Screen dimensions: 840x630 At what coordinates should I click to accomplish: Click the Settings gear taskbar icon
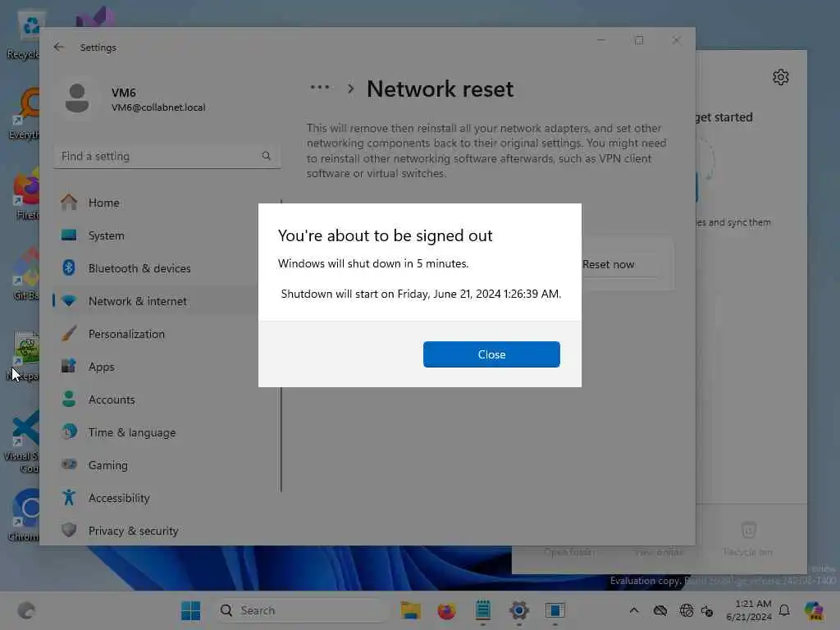tap(518, 610)
